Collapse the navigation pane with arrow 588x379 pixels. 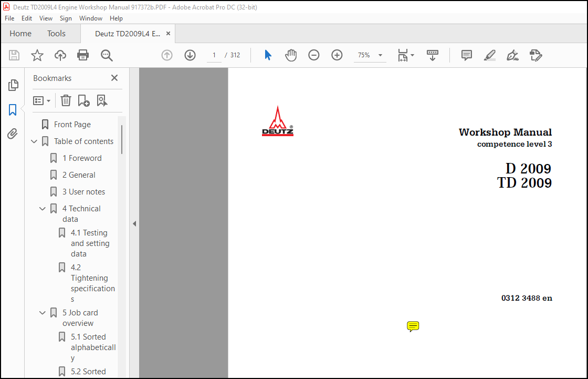(x=134, y=223)
